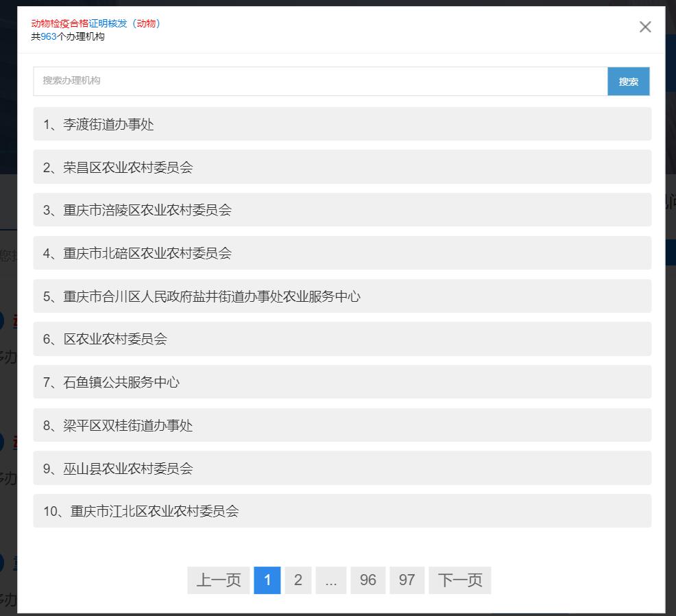Click inside the 搜索办理机构 input field

pyautogui.click(x=274, y=81)
